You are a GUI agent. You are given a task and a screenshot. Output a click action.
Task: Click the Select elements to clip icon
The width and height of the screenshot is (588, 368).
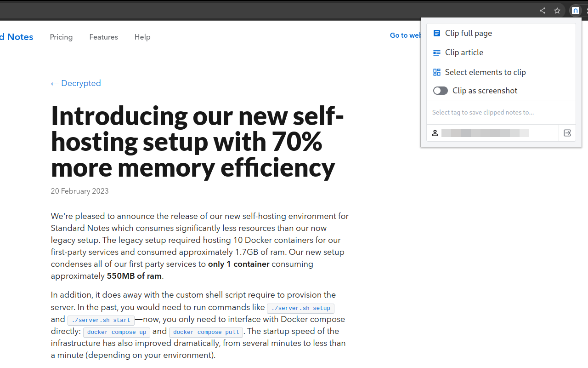pos(437,72)
